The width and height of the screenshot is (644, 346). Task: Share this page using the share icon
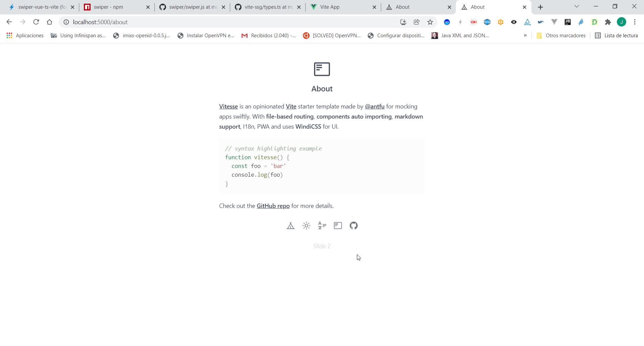click(x=417, y=22)
